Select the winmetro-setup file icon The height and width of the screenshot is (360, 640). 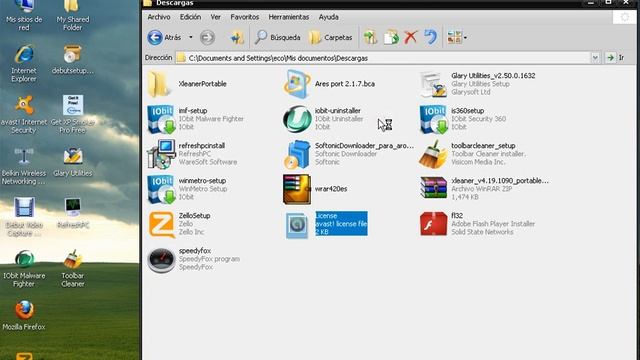[161, 189]
